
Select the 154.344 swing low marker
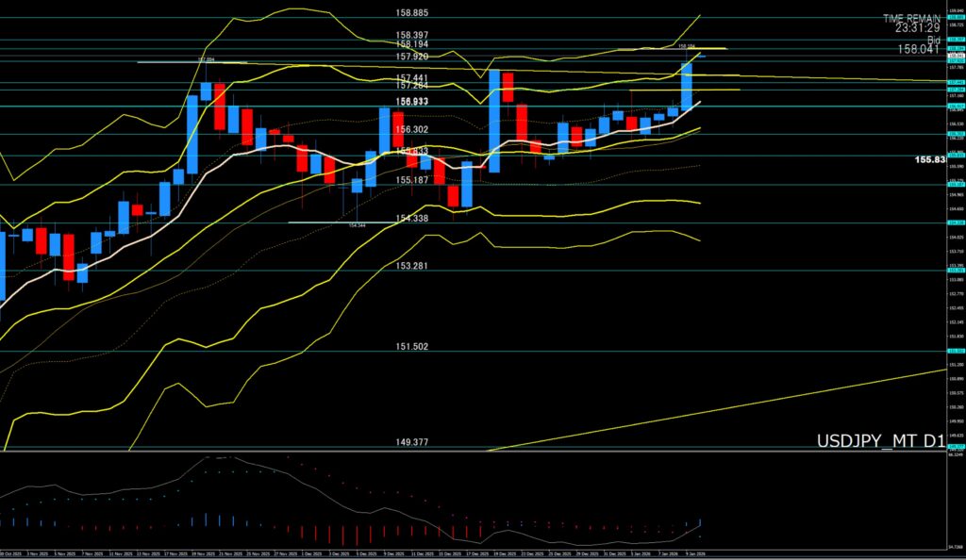[x=357, y=225]
